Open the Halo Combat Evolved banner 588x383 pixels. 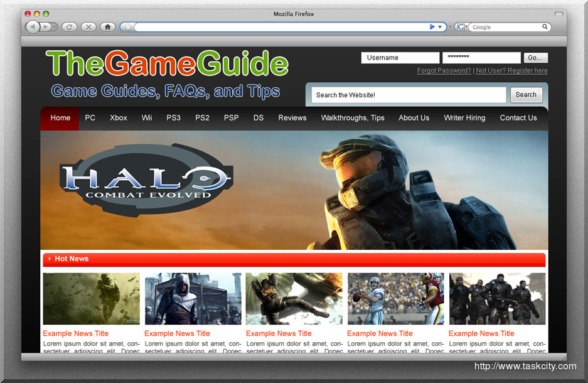294,190
